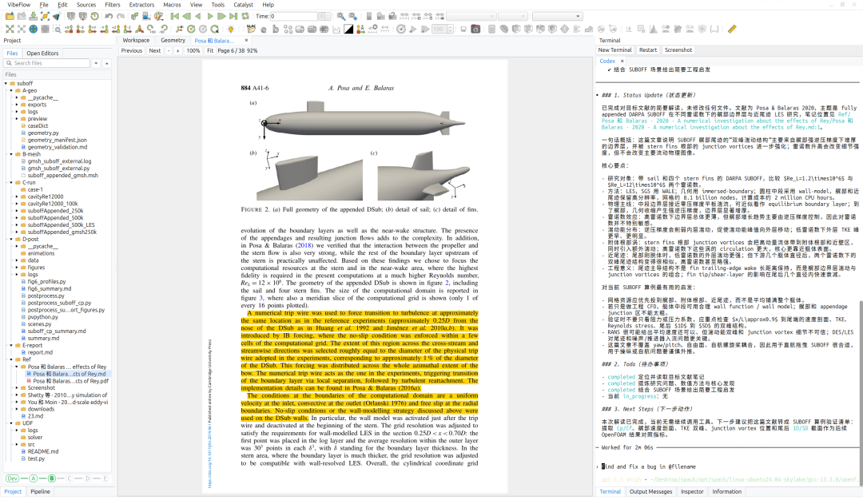Jump to last frame
The image size is (863, 504).
(233, 16)
